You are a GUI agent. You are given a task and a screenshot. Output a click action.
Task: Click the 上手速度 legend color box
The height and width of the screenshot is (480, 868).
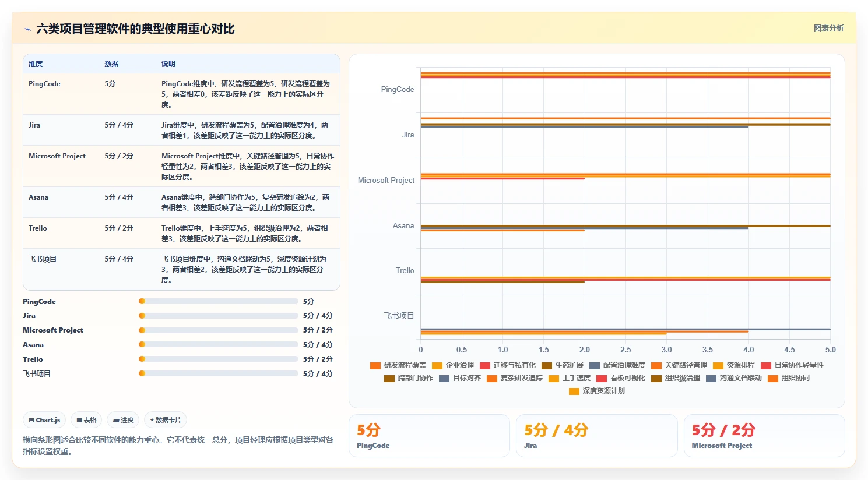coord(554,378)
